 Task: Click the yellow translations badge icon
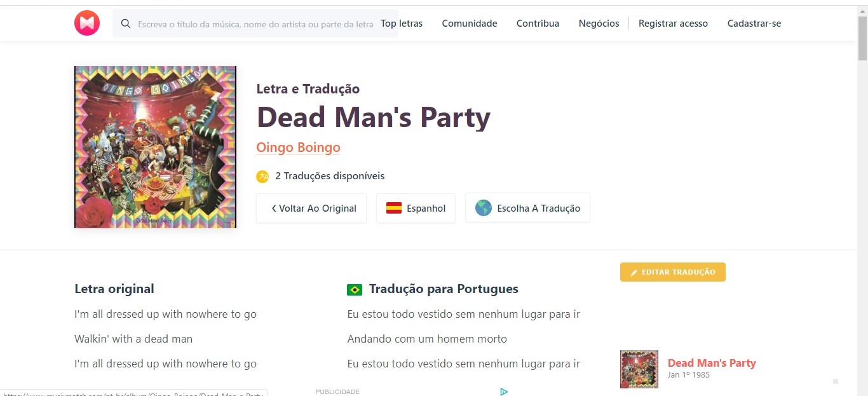click(262, 176)
